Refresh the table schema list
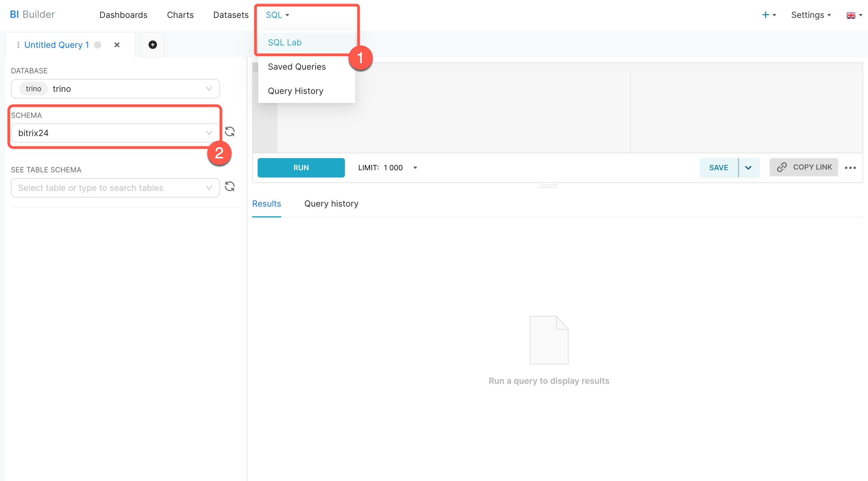868x481 pixels. [230, 187]
